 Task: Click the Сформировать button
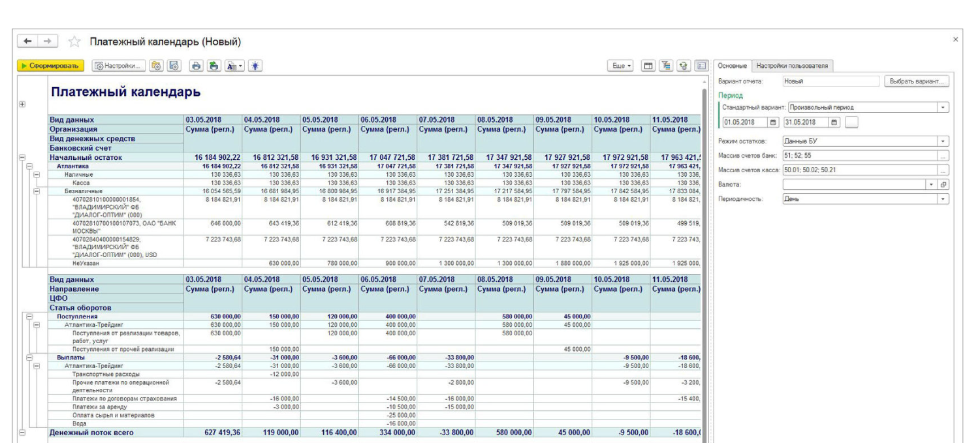50,66
